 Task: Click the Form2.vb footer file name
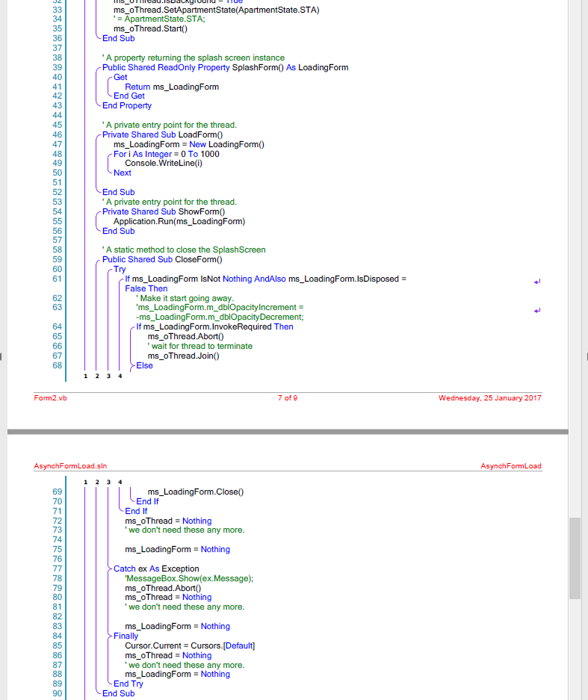[x=50, y=397]
